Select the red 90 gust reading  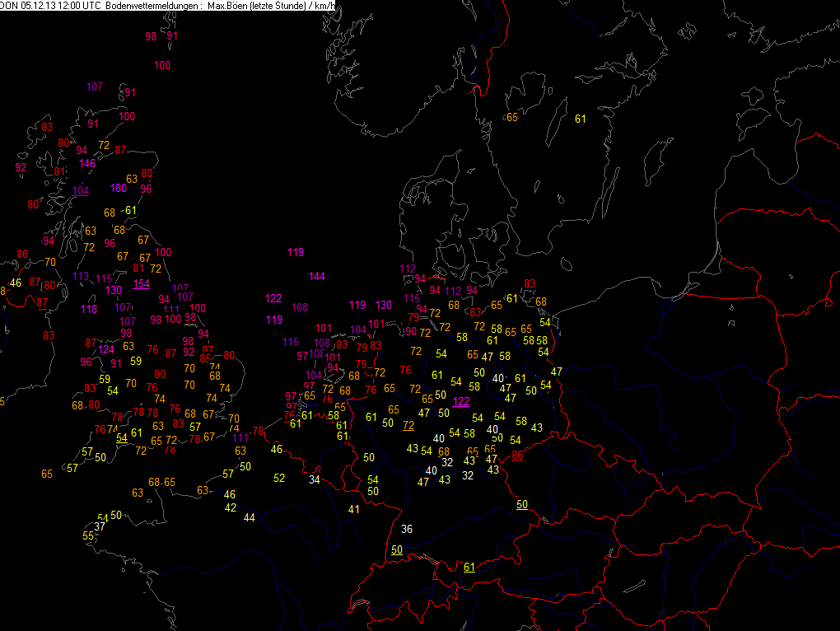[x=411, y=332]
